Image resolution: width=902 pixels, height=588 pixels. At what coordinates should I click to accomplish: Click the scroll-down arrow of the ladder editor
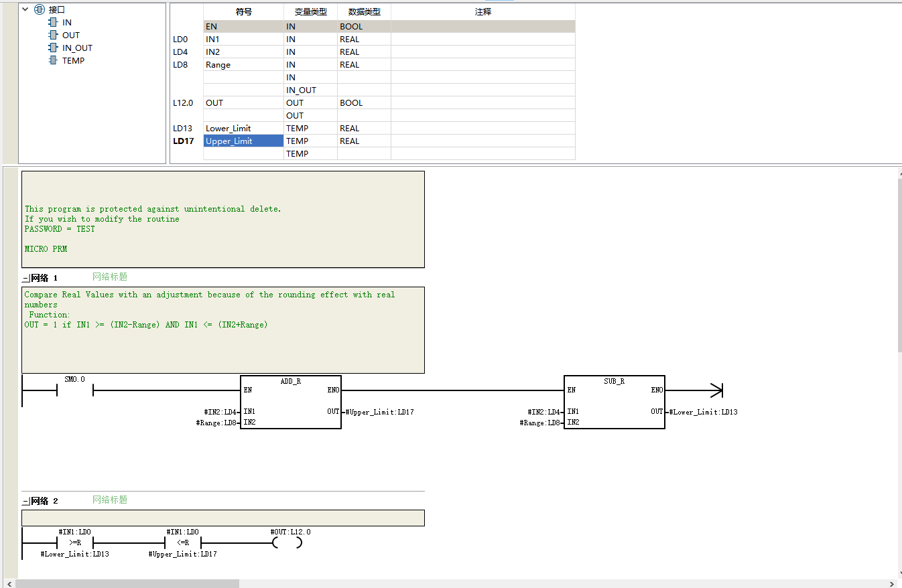[899, 573]
